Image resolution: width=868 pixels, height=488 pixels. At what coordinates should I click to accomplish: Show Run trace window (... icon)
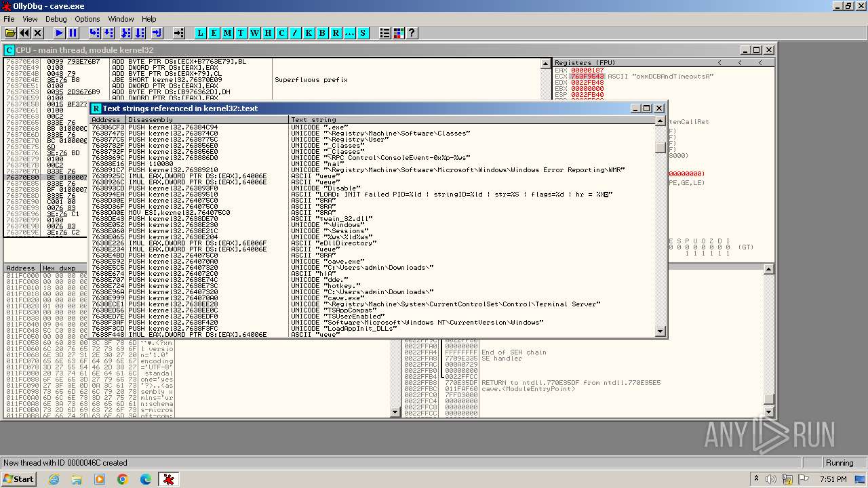[350, 33]
